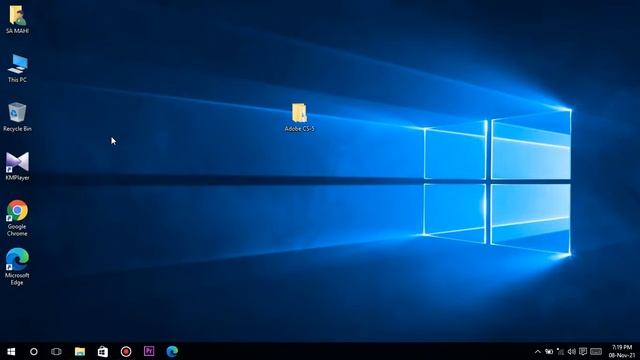The image size is (640, 360).
Task: Open Microsoft Store from the taskbar
Action: [102, 351]
